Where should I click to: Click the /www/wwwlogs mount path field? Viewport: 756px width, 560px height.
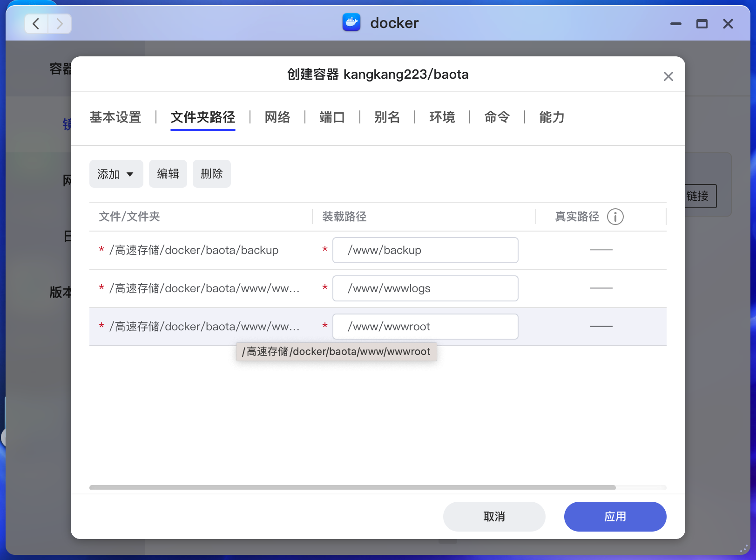point(425,288)
